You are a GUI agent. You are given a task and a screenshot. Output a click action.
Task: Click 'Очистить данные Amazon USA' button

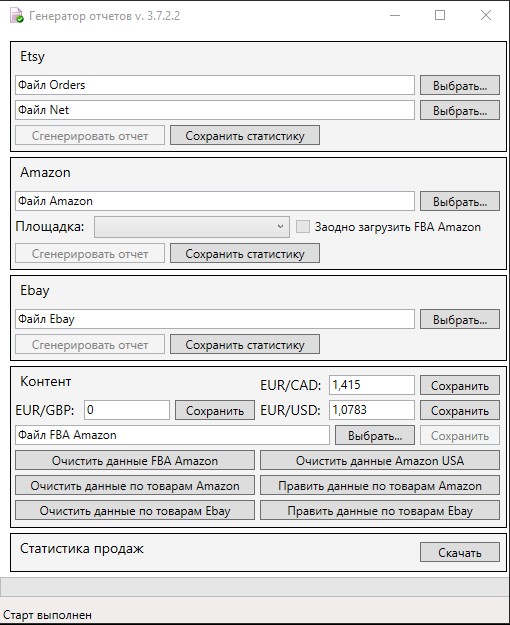pos(380,461)
